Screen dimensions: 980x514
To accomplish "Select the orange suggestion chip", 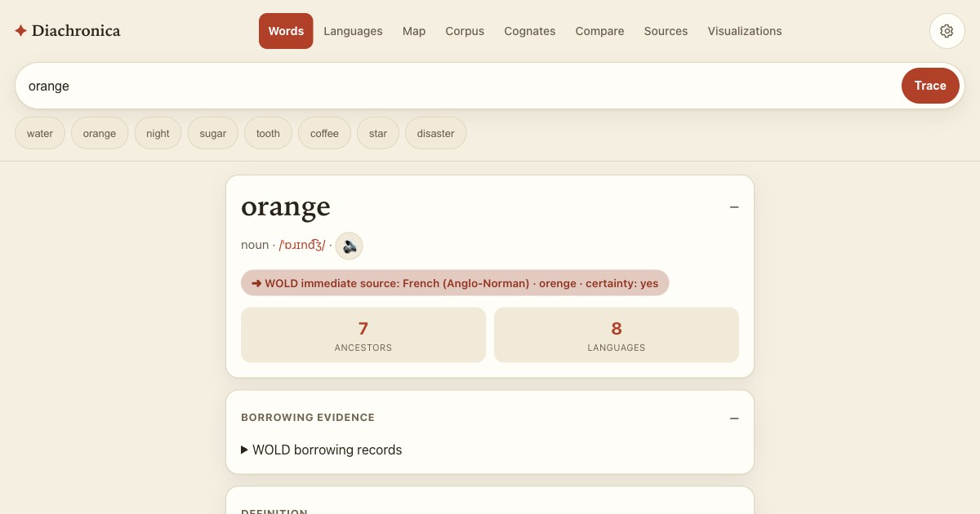I will pyautogui.click(x=100, y=134).
